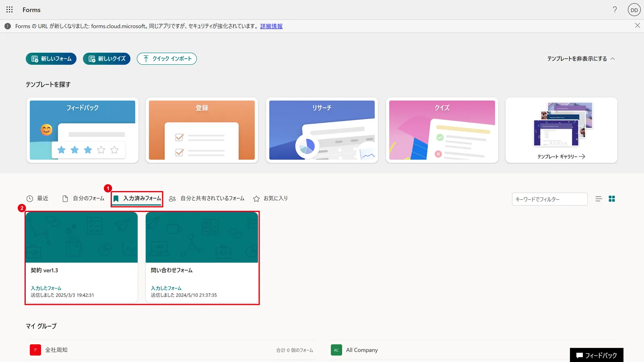Image resolution: width=644 pixels, height=362 pixels.
Task: Click the clock icon beside 最近
Action: [x=30, y=199]
